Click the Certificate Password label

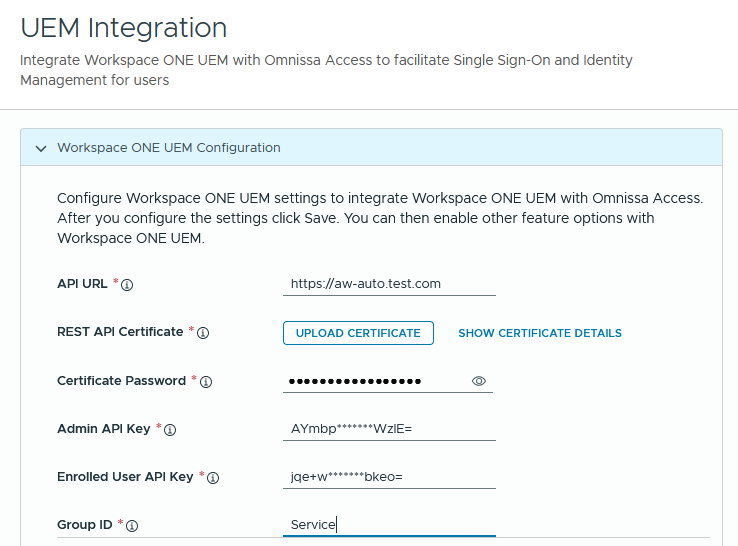click(x=121, y=380)
